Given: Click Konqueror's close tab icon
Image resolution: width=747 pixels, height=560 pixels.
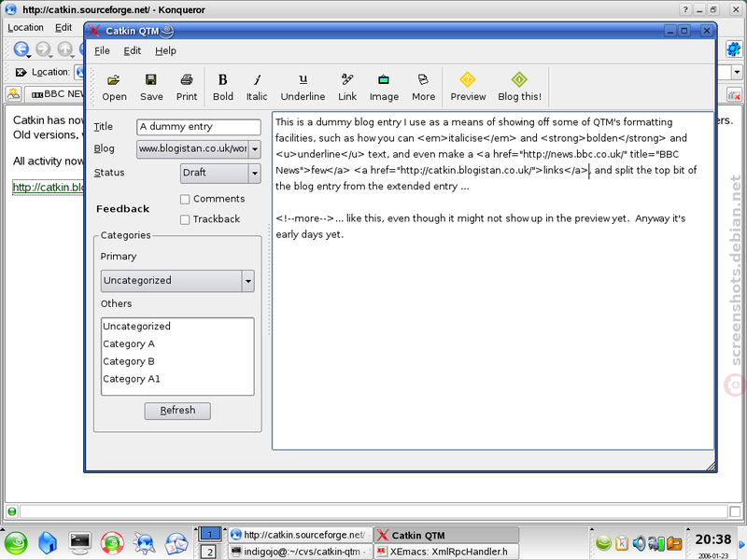Looking at the screenshot, I should point(734,95).
